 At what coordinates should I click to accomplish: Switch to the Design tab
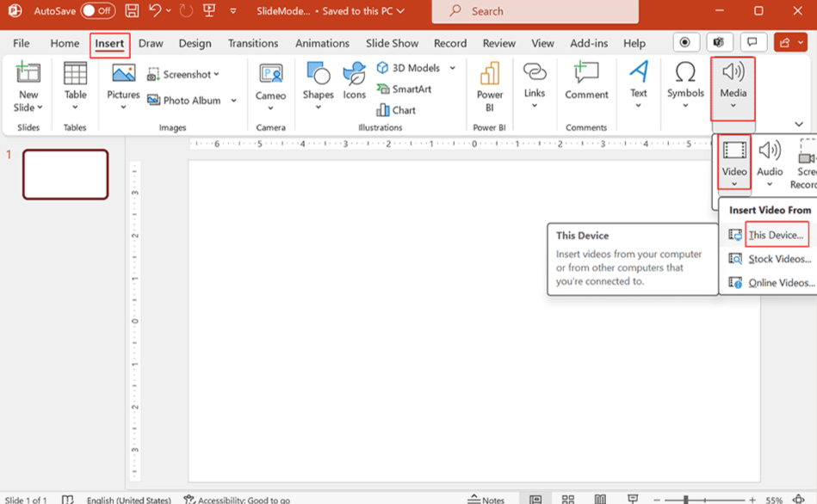tap(195, 42)
